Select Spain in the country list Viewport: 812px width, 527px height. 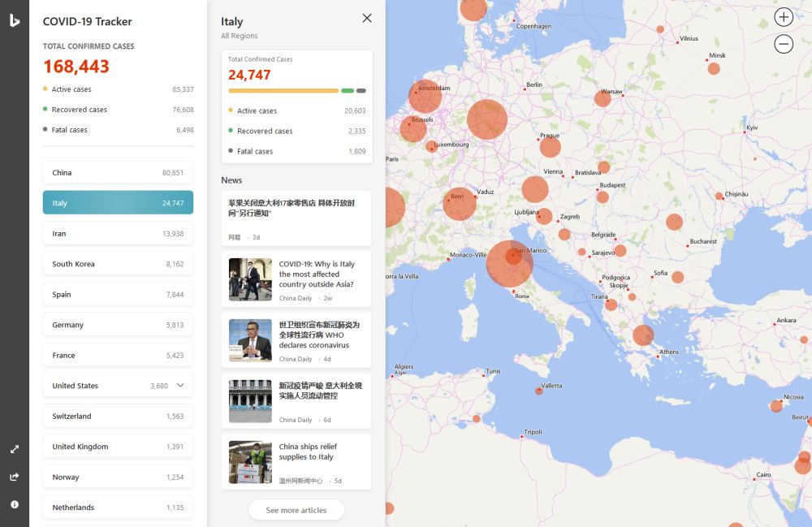point(118,295)
